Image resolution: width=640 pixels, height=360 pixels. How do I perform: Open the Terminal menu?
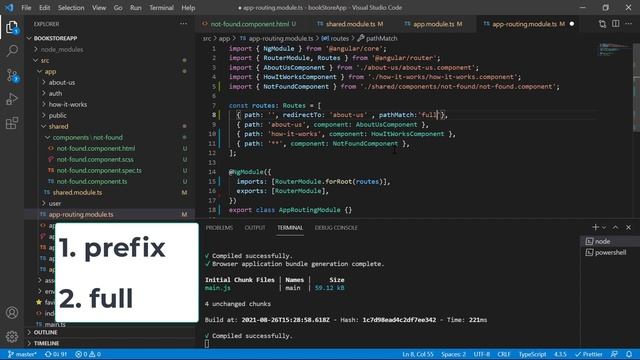[x=161, y=7]
